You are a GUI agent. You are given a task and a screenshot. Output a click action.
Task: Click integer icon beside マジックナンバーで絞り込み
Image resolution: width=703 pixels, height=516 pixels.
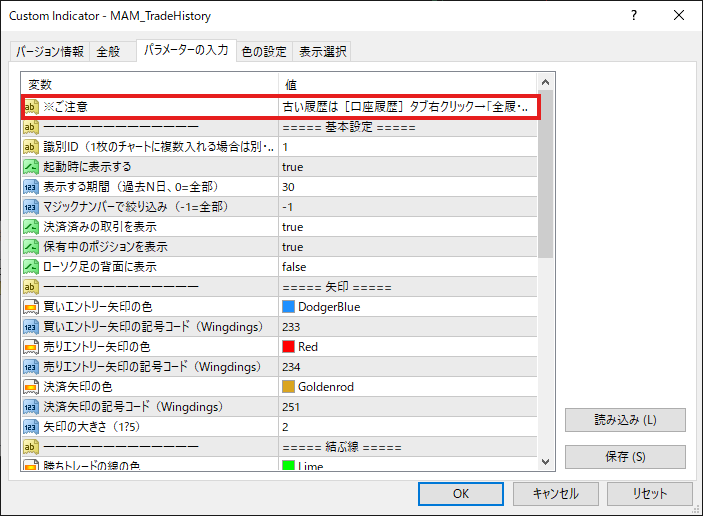click(30, 207)
